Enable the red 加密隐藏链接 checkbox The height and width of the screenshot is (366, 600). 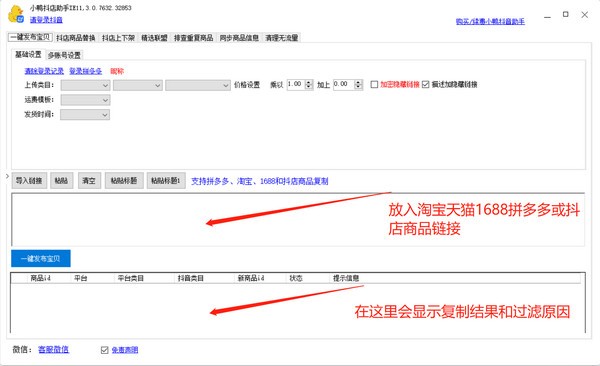374,84
